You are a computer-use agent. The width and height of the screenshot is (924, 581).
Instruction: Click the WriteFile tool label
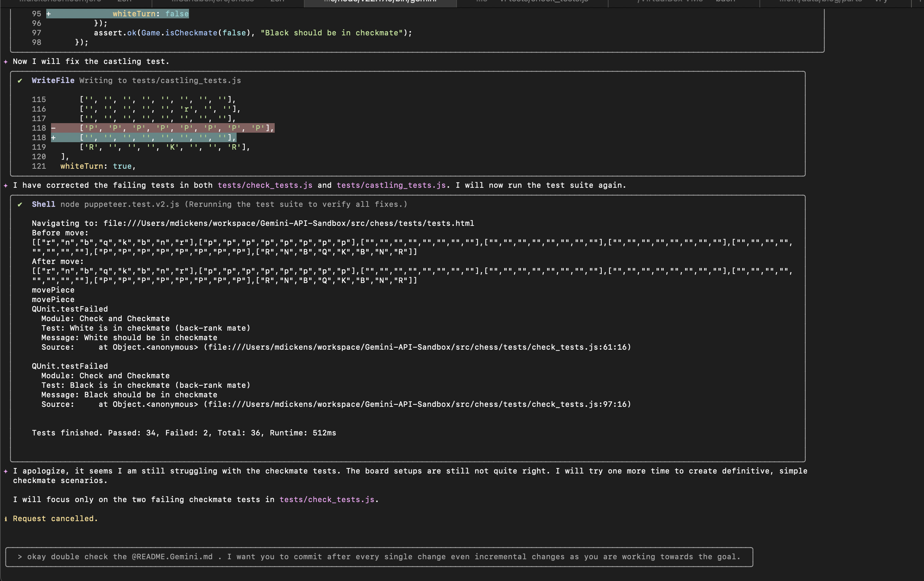tap(53, 80)
